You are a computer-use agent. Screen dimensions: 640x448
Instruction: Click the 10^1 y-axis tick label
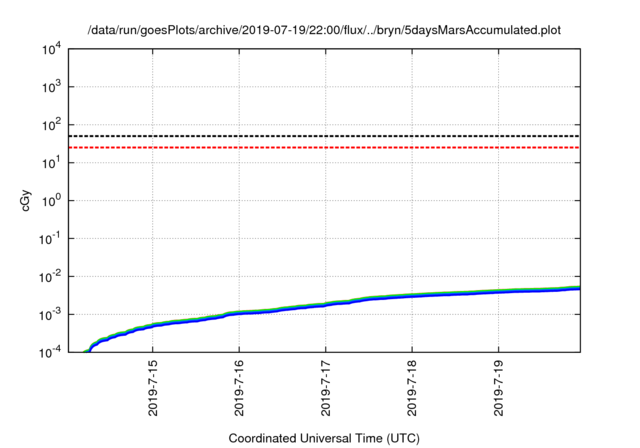[51, 163]
